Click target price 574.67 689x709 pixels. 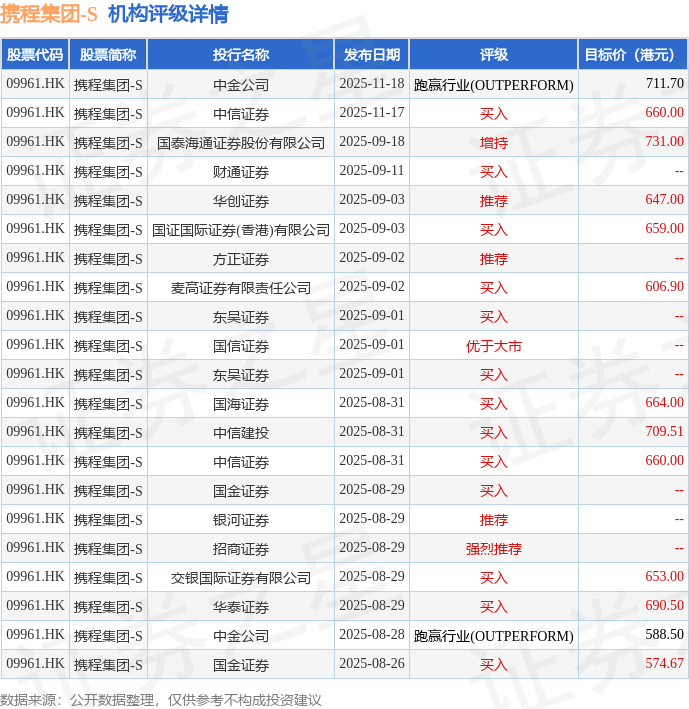coord(665,663)
